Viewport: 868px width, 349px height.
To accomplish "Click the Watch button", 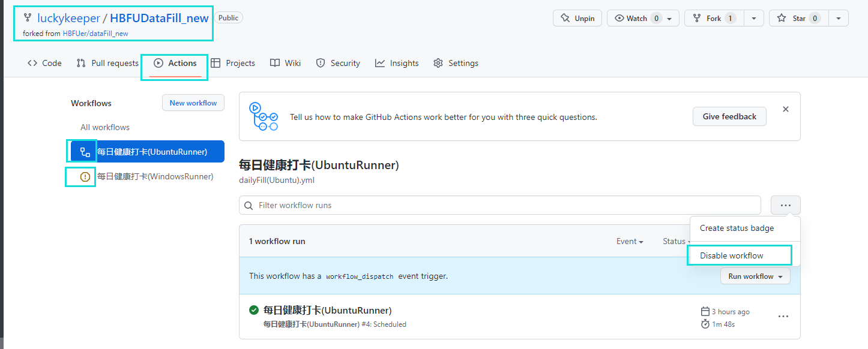I will tap(643, 18).
